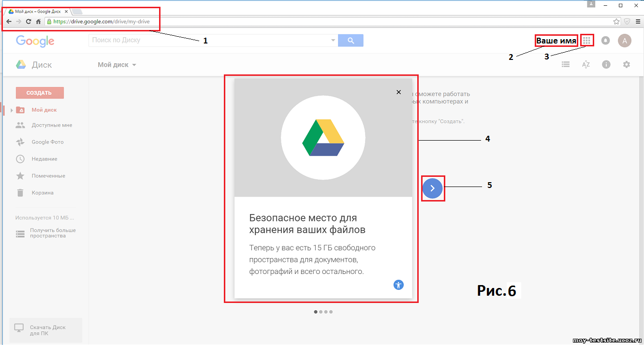The image size is (644, 345).
Task: Open Доступные мне section
Action: coord(52,125)
